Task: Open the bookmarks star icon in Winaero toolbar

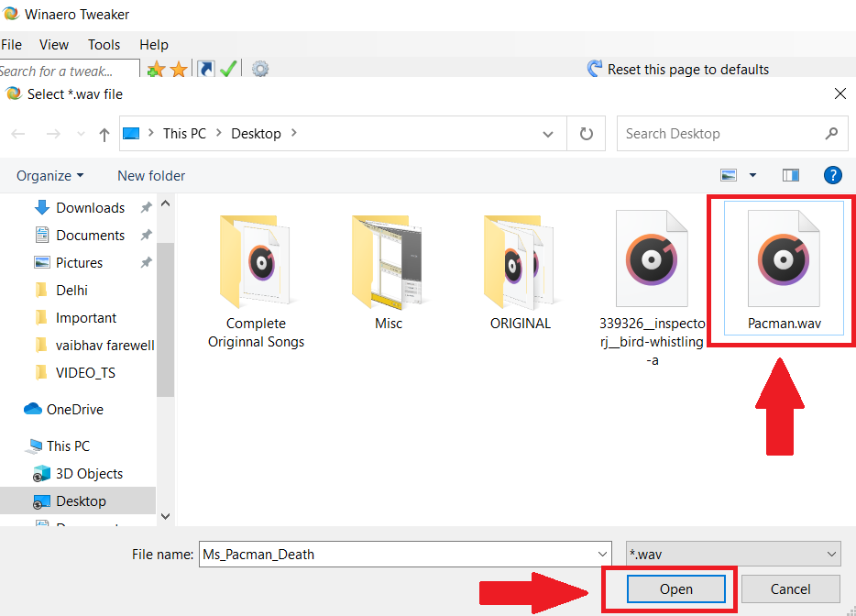Action: point(179,70)
